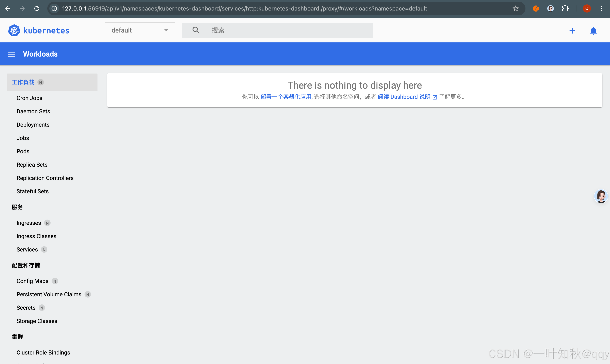Toggle the hamburger sidebar menu
Viewport: 610px width, 364px height.
point(12,54)
